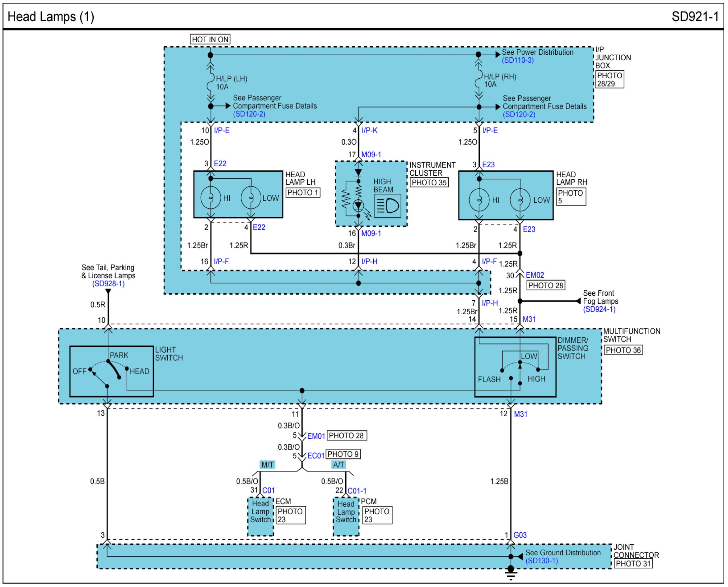Open the SD928-1 tail lamps reference link

108,284
